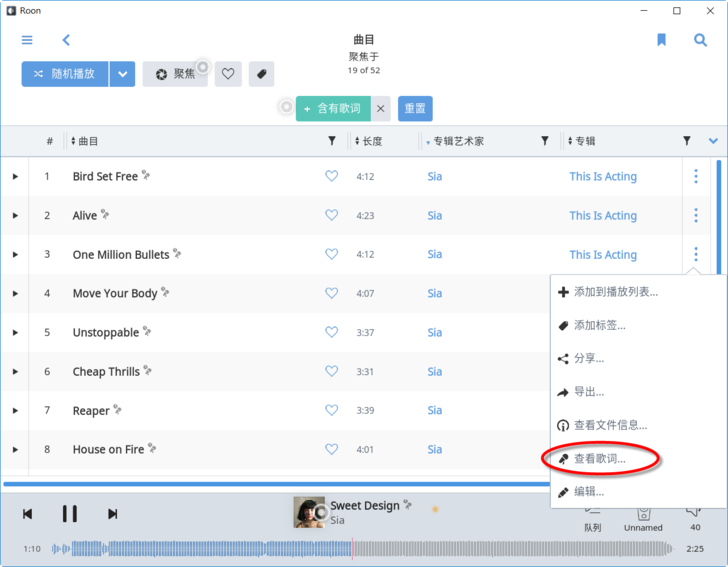Click the tag icon button in toolbar

(261, 74)
